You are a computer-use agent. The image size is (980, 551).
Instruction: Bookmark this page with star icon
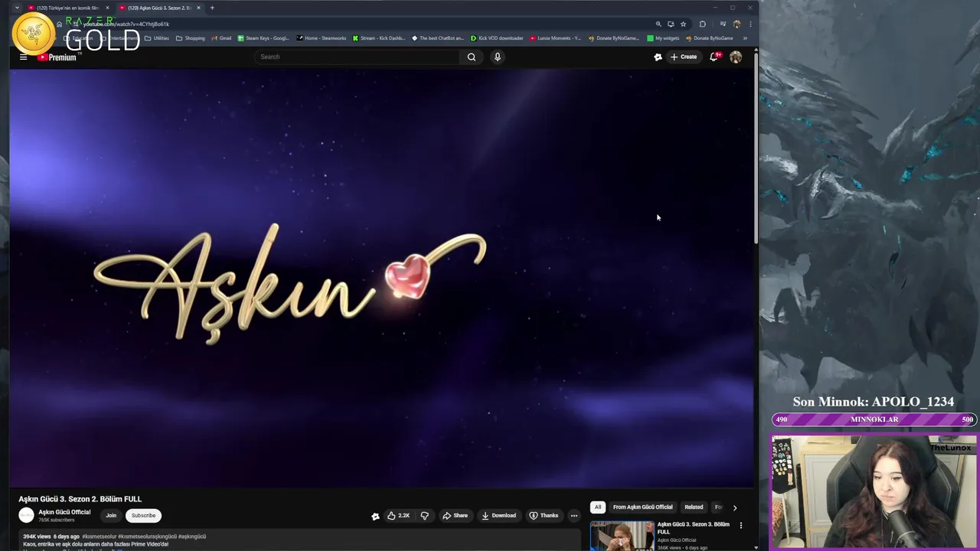(684, 24)
